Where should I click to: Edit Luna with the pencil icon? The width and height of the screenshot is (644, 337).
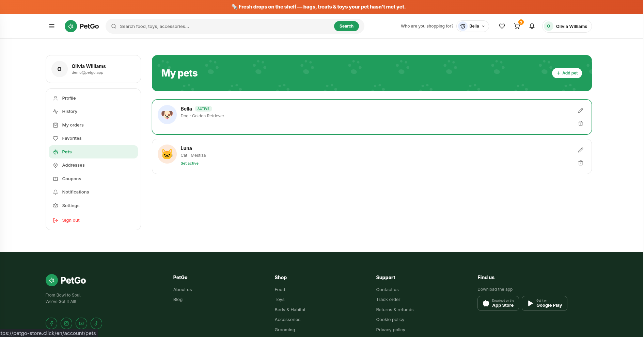(581, 150)
